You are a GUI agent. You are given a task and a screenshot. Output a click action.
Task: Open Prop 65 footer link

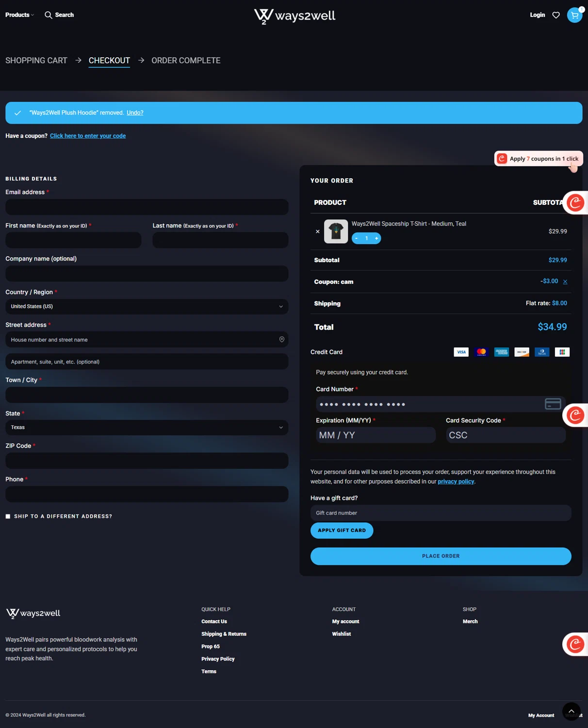(x=211, y=646)
